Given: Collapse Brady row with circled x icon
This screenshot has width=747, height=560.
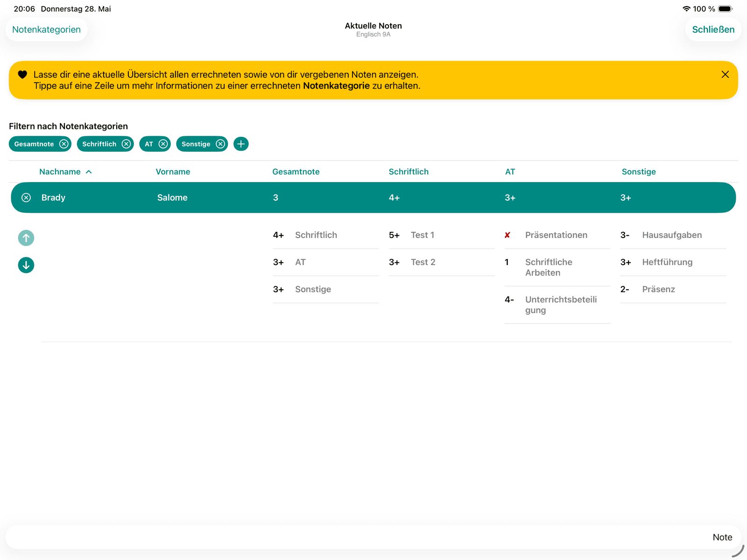Looking at the screenshot, I should click(x=26, y=197).
